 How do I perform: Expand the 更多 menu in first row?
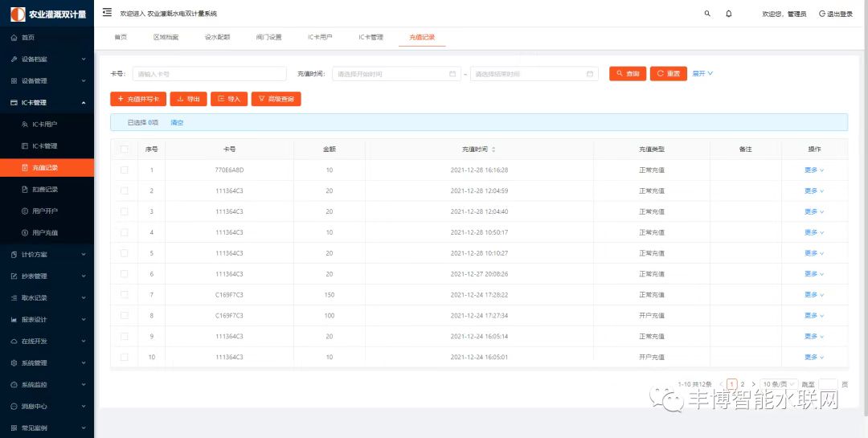coord(814,170)
